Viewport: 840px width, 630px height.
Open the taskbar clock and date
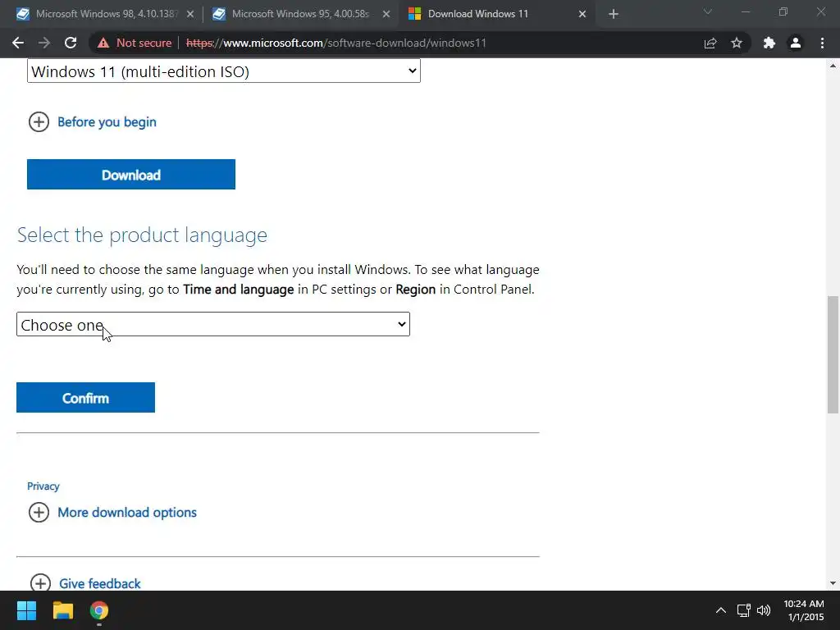coord(804,610)
